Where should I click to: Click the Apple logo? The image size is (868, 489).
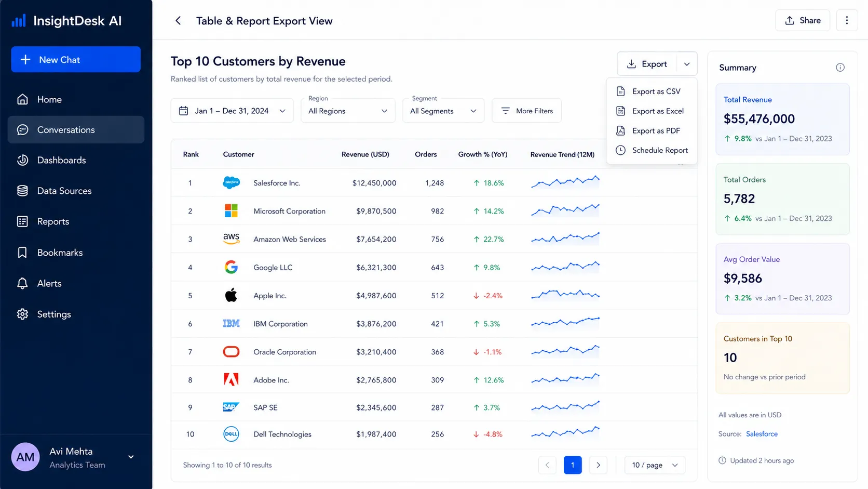click(231, 295)
